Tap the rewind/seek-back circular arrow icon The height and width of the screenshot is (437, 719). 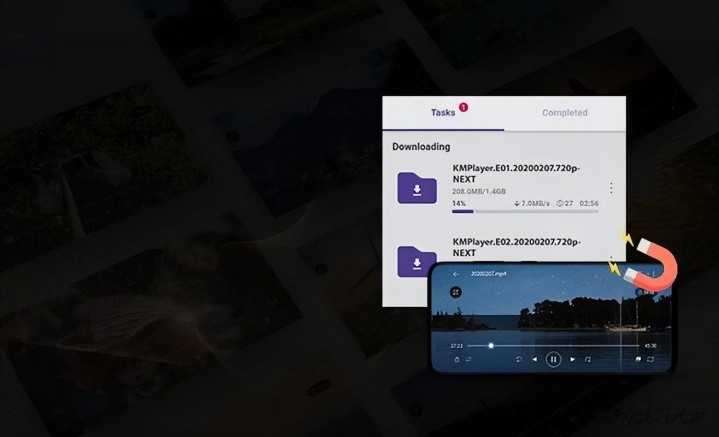[x=519, y=360]
